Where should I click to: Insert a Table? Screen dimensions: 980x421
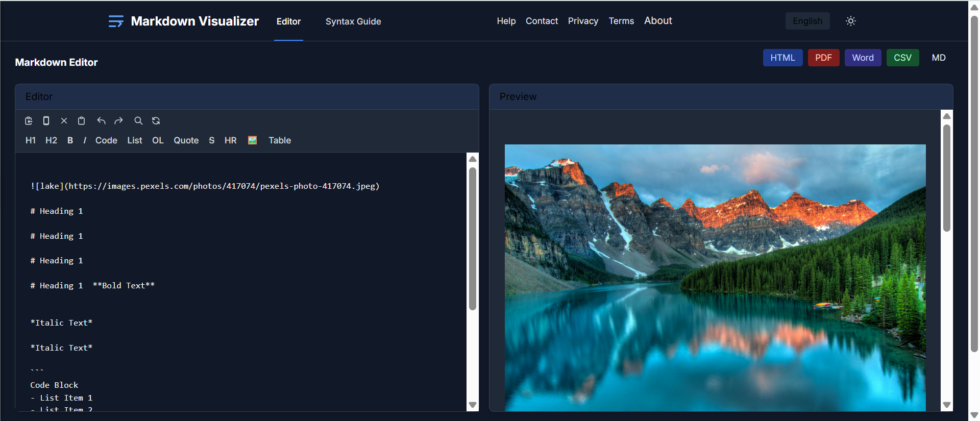280,140
